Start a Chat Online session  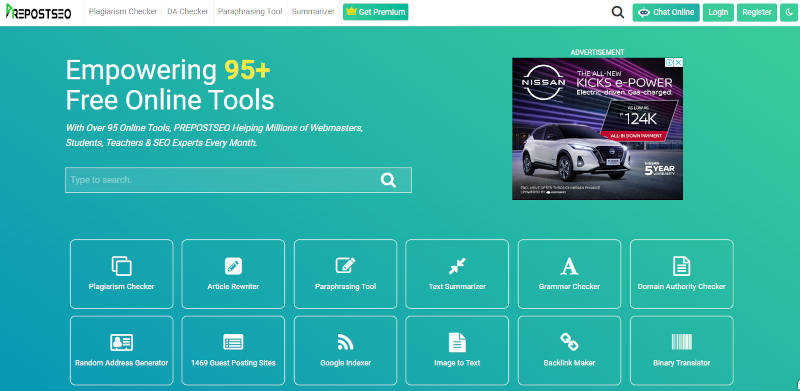pyautogui.click(x=666, y=12)
